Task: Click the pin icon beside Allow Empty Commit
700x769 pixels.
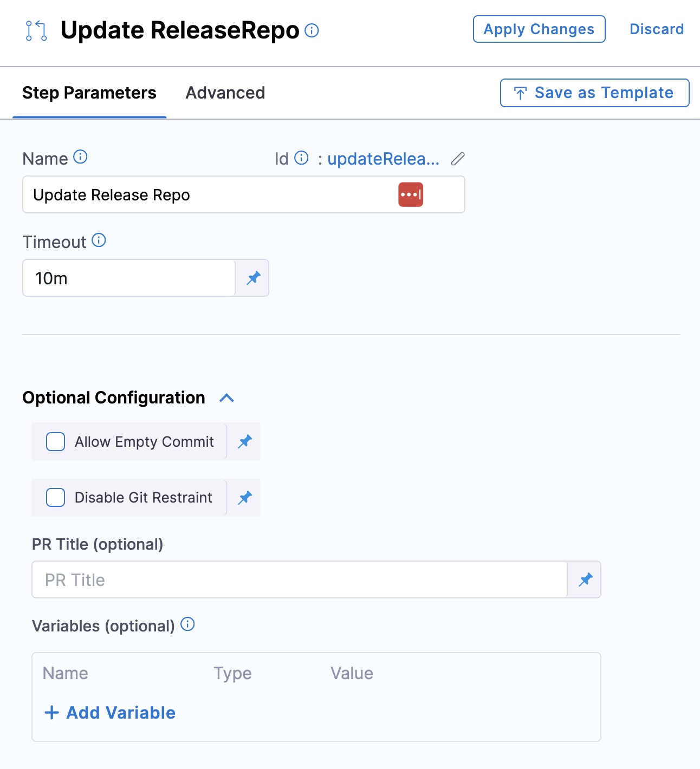Action: click(244, 442)
